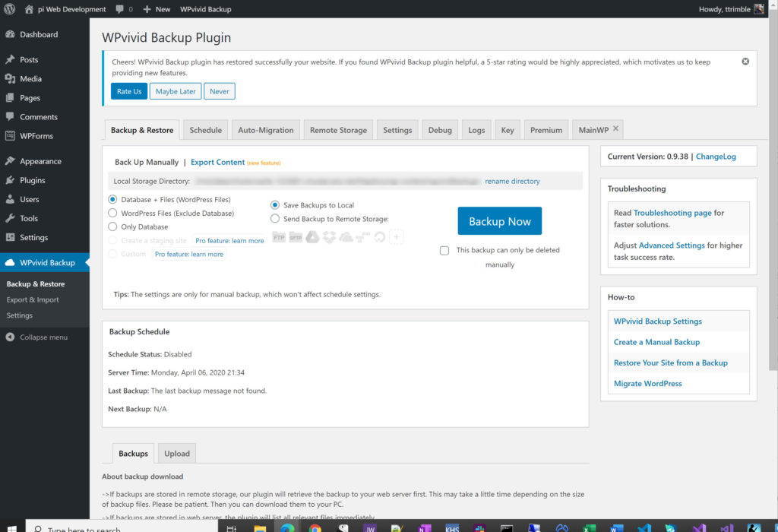The height and width of the screenshot is (532, 778).
Task: Click the WPvivid Backup cloud icon
Action: click(10, 262)
